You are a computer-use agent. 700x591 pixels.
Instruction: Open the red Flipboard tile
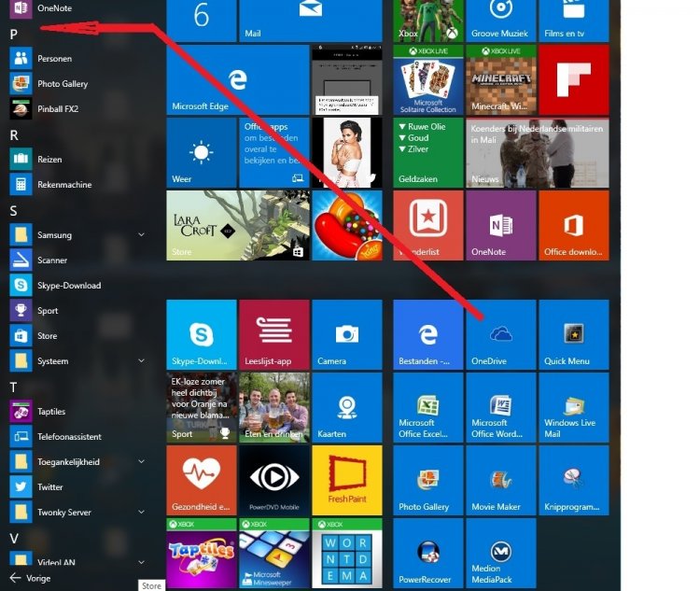pyautogui.click(x=574, y=80)
